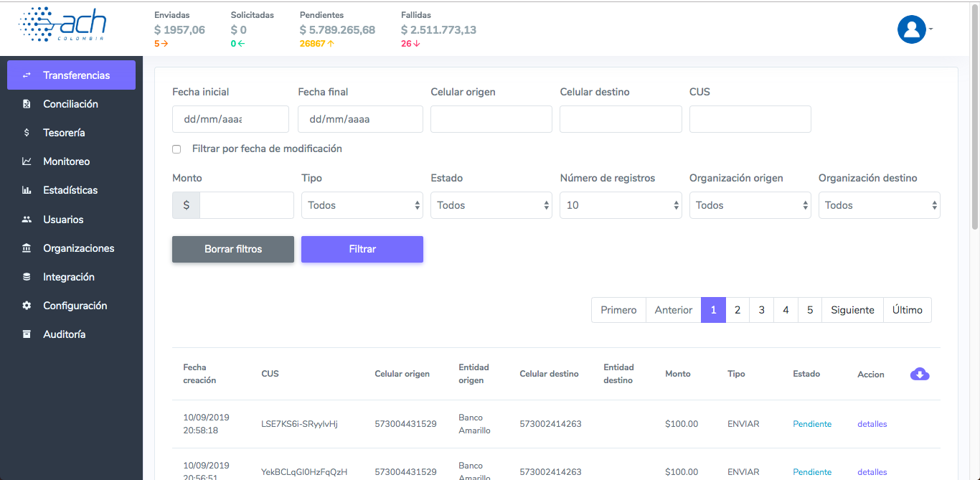The height and width of the screenshot is (480, 980).
Task: Focus the CUS input field
Action: coord(750,119)
